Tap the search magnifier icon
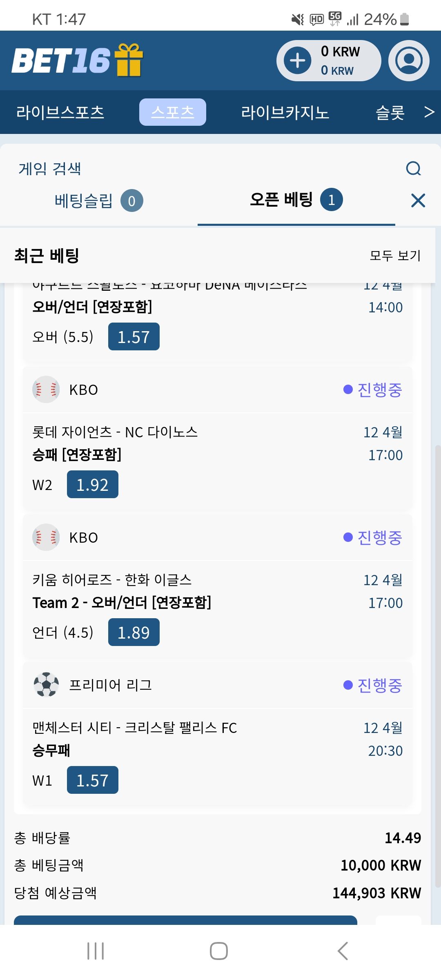 pos(414,168)
